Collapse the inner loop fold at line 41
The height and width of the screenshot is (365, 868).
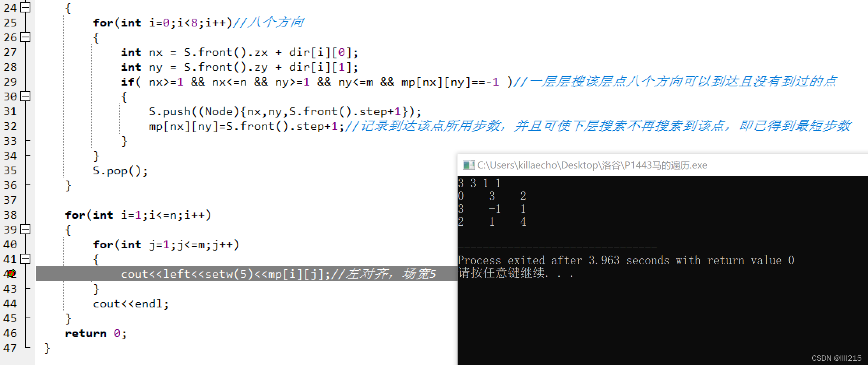point(25,259)
